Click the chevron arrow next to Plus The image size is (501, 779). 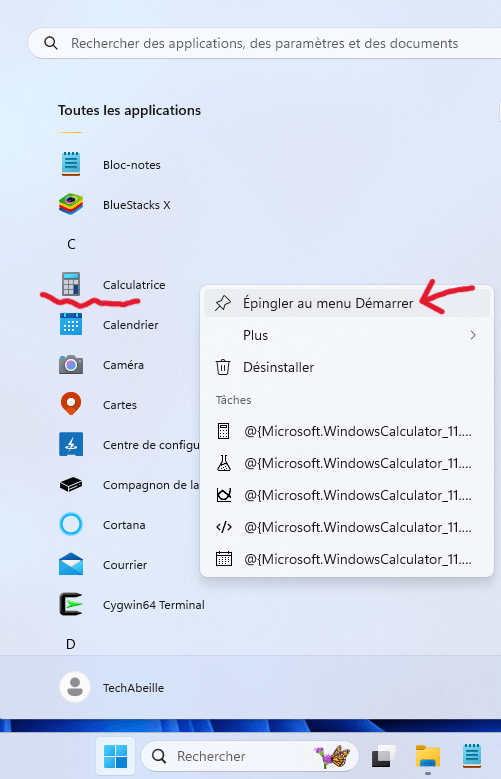click(473, 335)
